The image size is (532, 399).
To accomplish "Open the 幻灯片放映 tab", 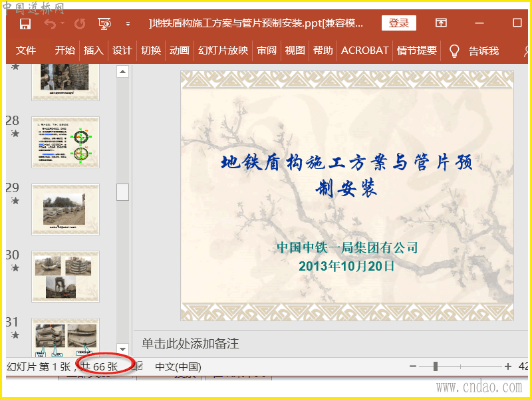I will (x=223, y=51).
